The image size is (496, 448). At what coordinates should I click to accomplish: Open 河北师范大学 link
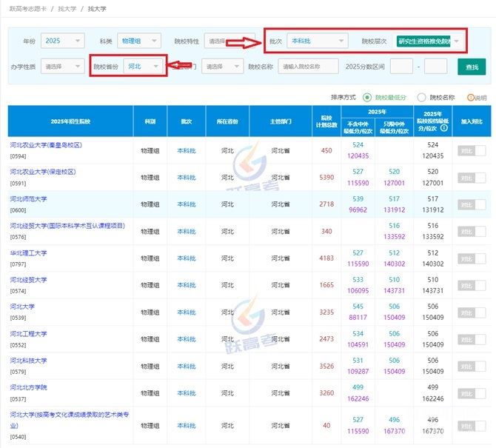pos(28,198)
